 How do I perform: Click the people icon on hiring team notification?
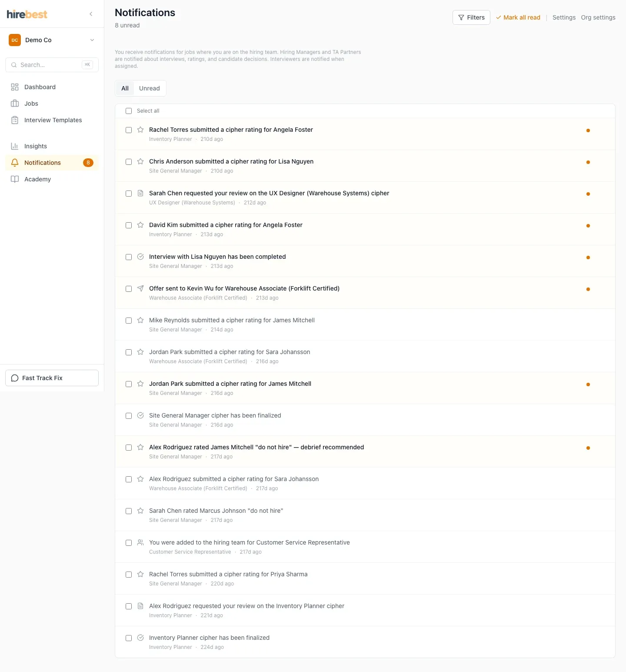tap(140, 542)
